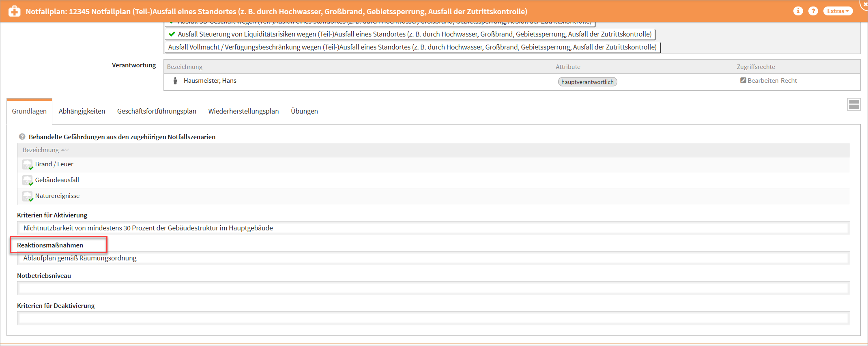Click the Naturereignisse hazard icon
This screenshot has height=346, width=868.
tap(27, 196)
